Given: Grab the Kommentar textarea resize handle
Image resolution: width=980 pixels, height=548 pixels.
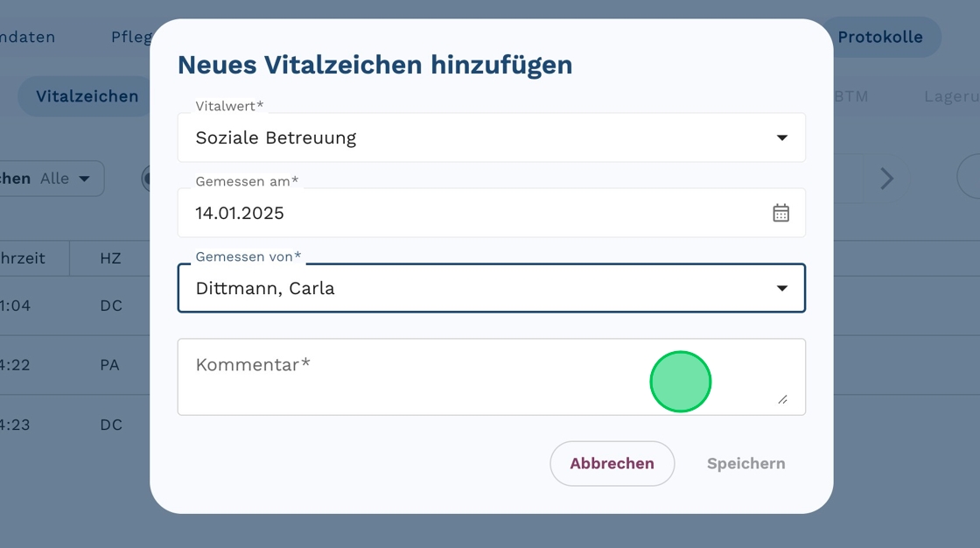Looking at the screenshot, I should [782, 399].
